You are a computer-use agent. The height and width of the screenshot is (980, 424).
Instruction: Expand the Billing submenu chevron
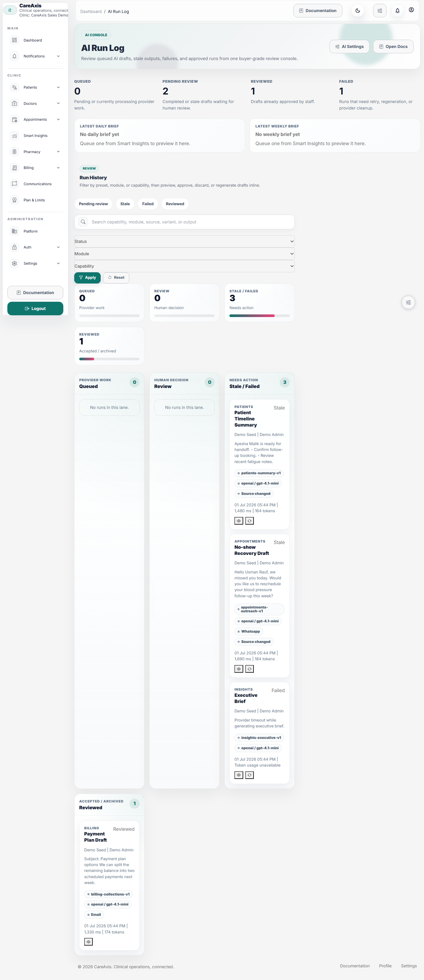click(58, 168)
